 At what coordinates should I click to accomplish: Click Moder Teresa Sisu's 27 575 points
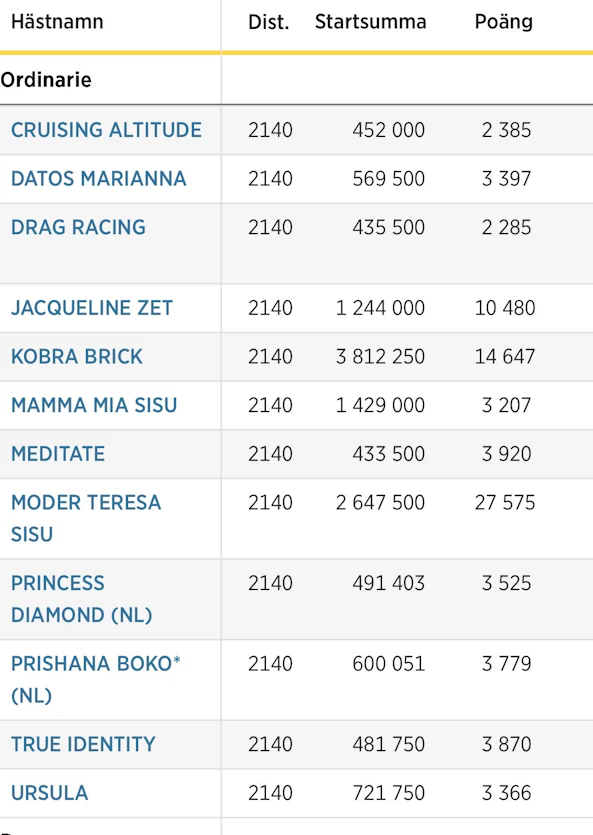tap(505, 502)
